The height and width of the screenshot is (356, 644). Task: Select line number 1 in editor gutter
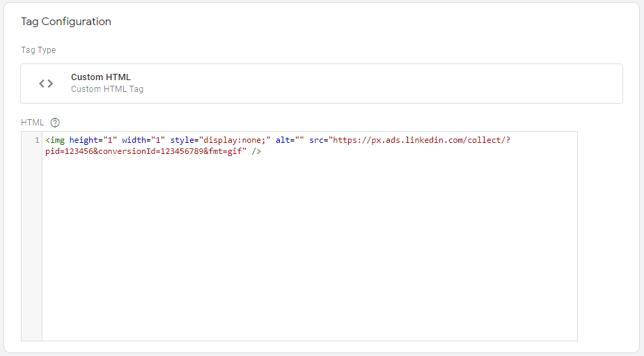[37, 140]
